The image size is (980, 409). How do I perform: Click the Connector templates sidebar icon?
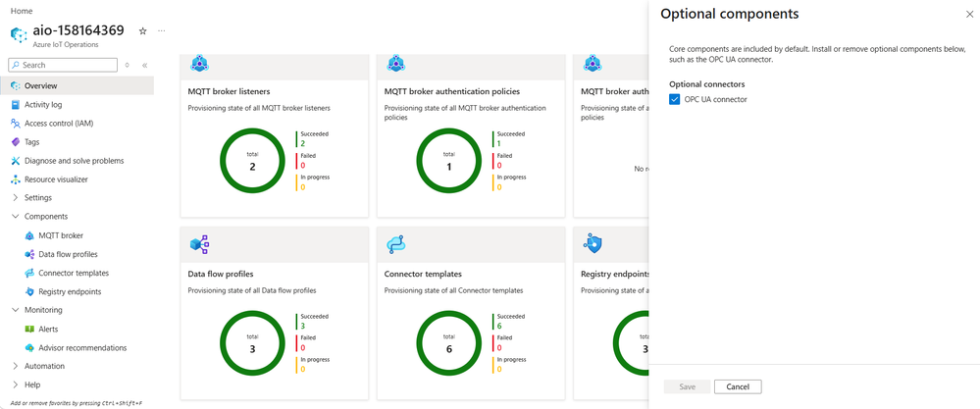coord(29,273)
